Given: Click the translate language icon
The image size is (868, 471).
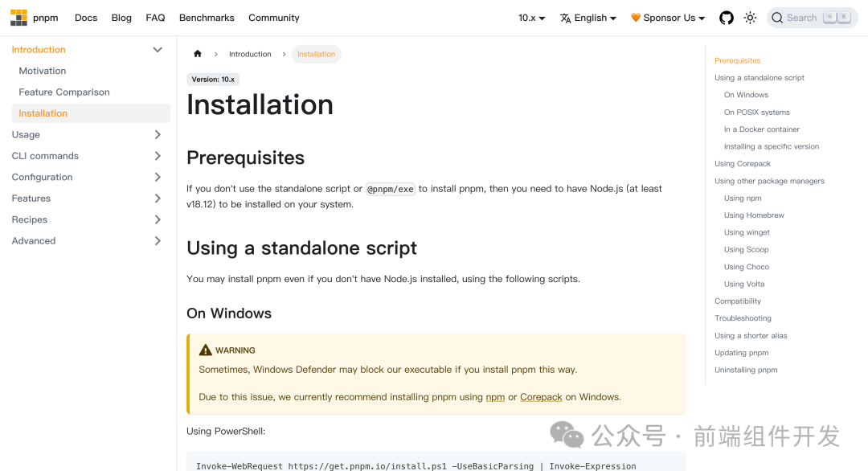Looking at the screenshot, I should point(565,18).
